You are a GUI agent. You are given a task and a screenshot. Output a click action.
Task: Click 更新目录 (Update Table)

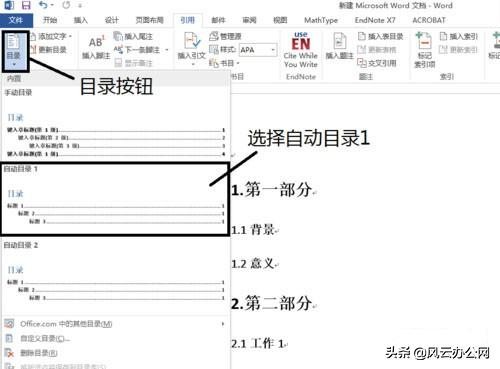[x=49, y=50]
